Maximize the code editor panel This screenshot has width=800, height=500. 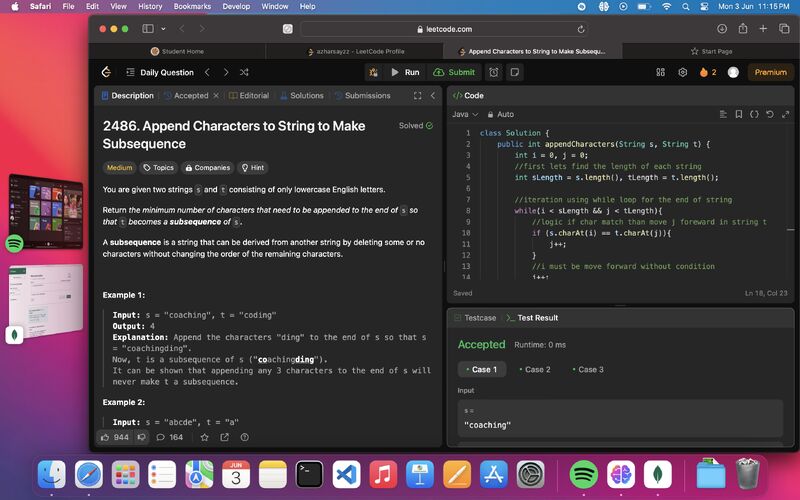784,114
